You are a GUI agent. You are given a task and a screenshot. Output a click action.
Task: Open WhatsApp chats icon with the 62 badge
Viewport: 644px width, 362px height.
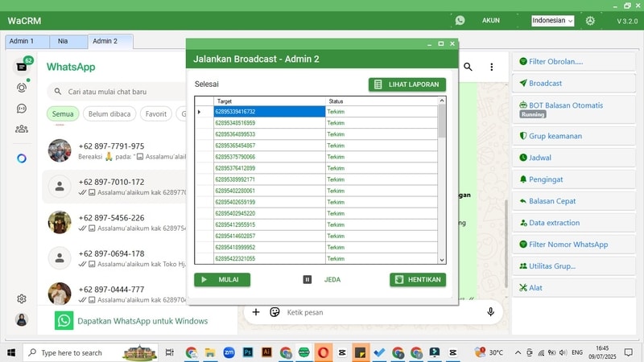(22, 67)
